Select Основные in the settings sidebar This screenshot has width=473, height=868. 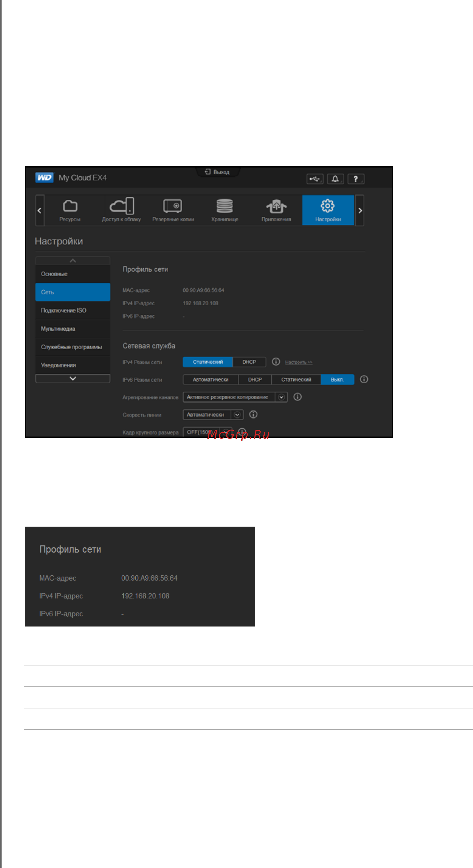(73, 274)
